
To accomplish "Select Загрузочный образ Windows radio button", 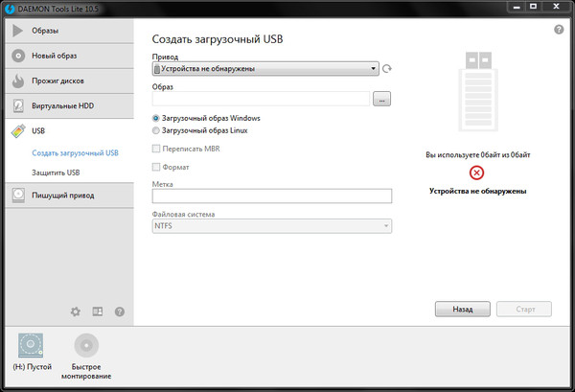I will (156, 118).
